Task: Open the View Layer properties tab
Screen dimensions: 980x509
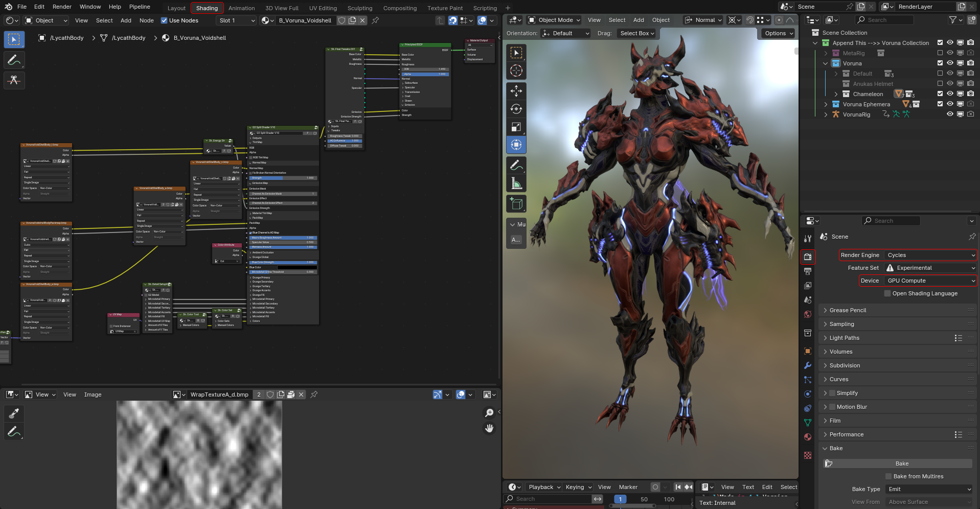Action: tap(808, 285)
